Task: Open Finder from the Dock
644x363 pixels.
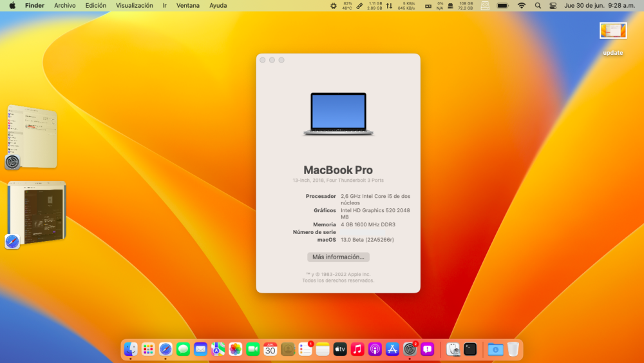Action: 131,349
